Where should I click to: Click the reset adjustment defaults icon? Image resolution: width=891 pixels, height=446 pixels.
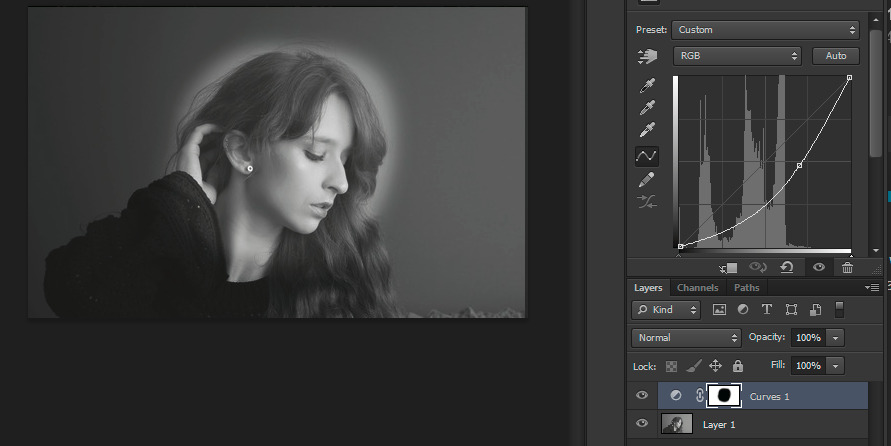tap(787, 267)
